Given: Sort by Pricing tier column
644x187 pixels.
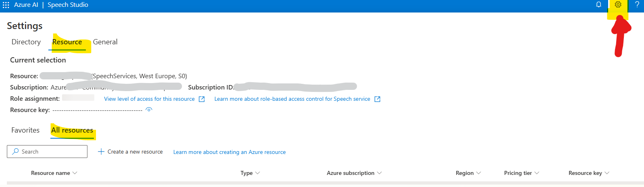Looking at the screenshot, I should (x=521, y=173).
